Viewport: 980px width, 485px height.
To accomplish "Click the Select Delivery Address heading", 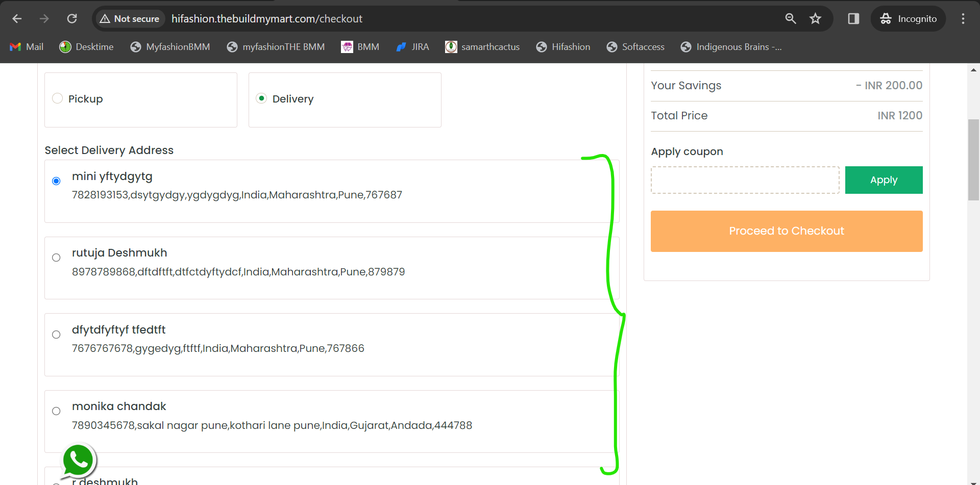I will tap(109, 150).
